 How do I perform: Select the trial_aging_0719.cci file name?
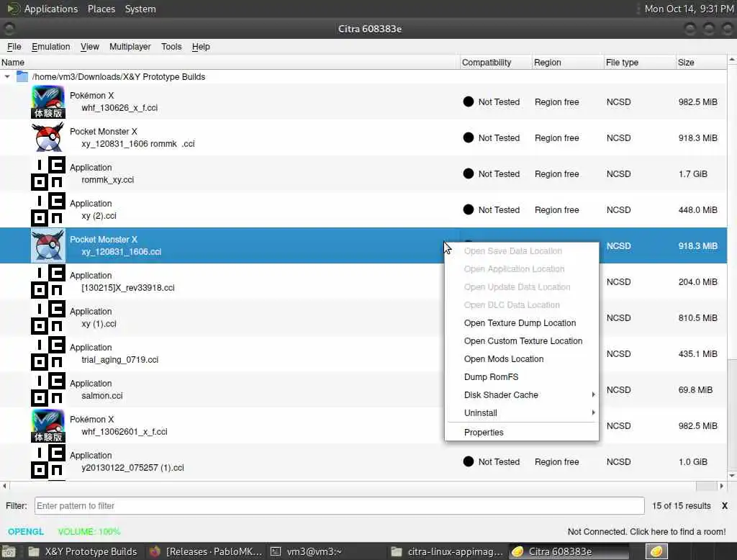click(x=120, y=359)
